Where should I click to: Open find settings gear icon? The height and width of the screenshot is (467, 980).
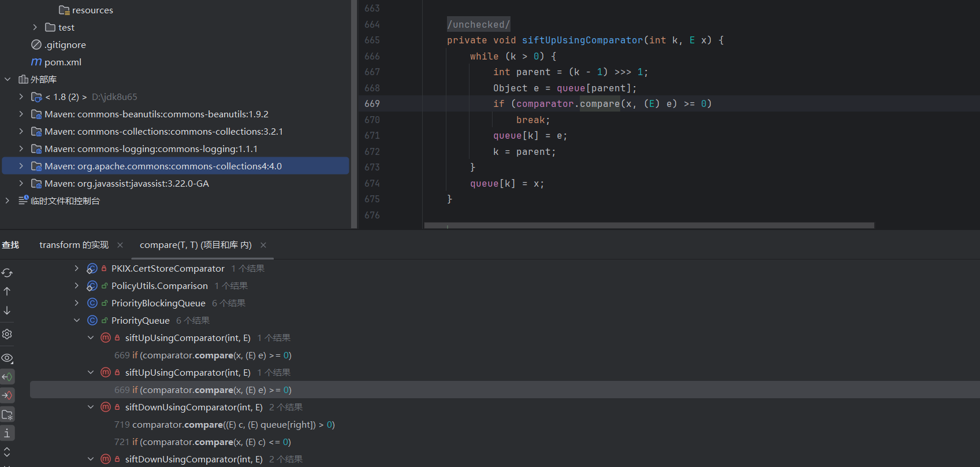[x=7, y=334]
